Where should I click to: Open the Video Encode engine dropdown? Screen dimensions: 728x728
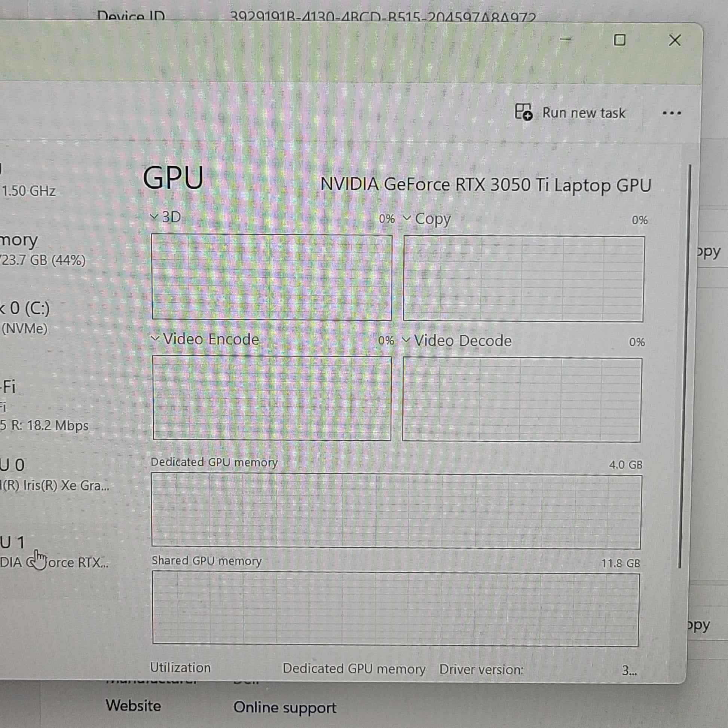click(155, 339)
